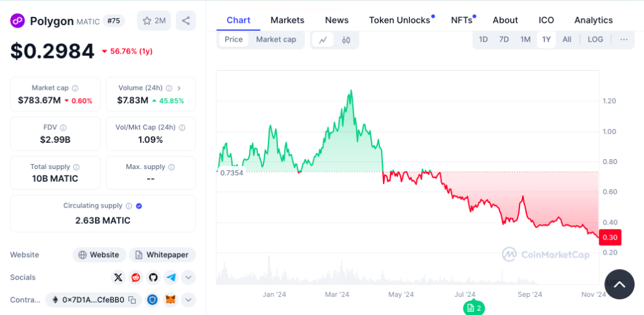Click the blue shield security icon
The image size is (644, 315).
point(152,300)
